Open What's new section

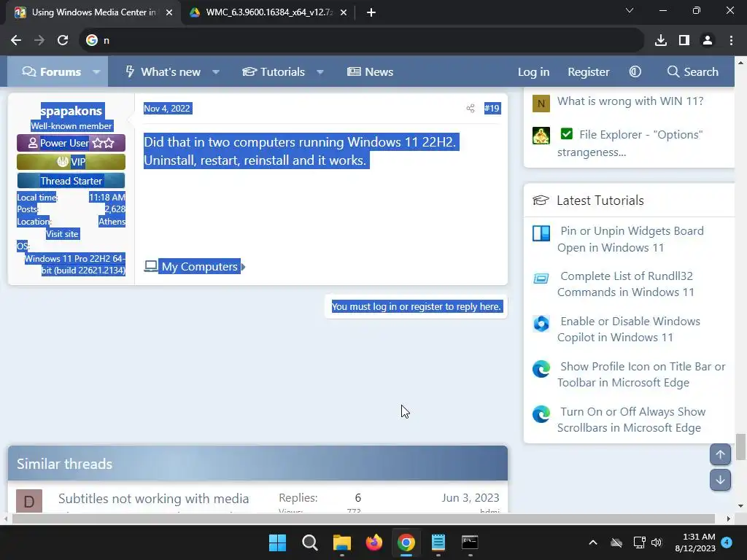[163, 72]
